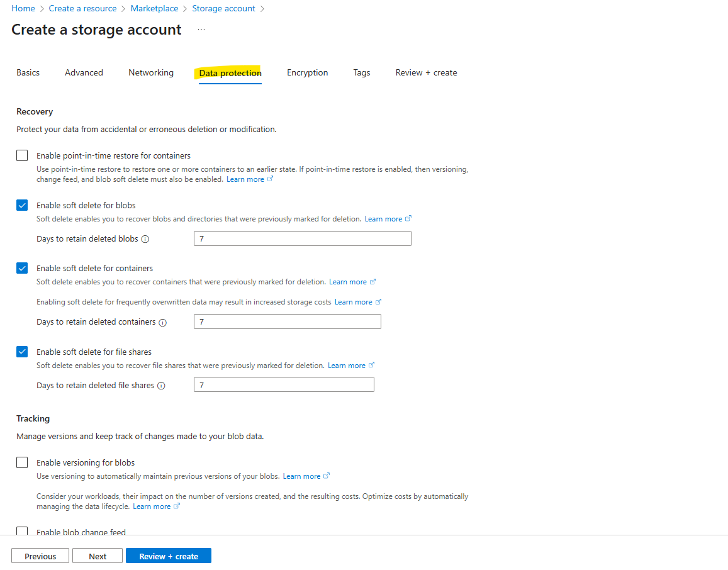
Task: Open info icon beside Days to retain deleted blobs
Action: pyautogui.click(x=145, y=239)
